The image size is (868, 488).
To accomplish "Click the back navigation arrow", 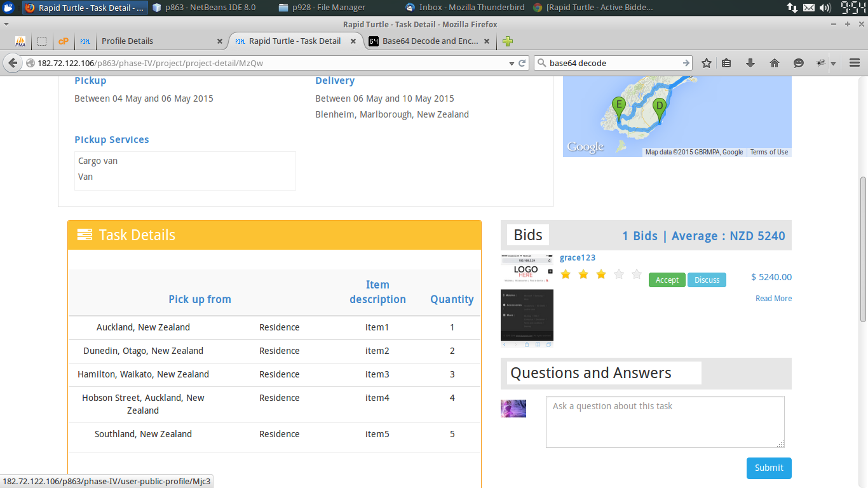I will pyautogui.click(x=13, y=63).
